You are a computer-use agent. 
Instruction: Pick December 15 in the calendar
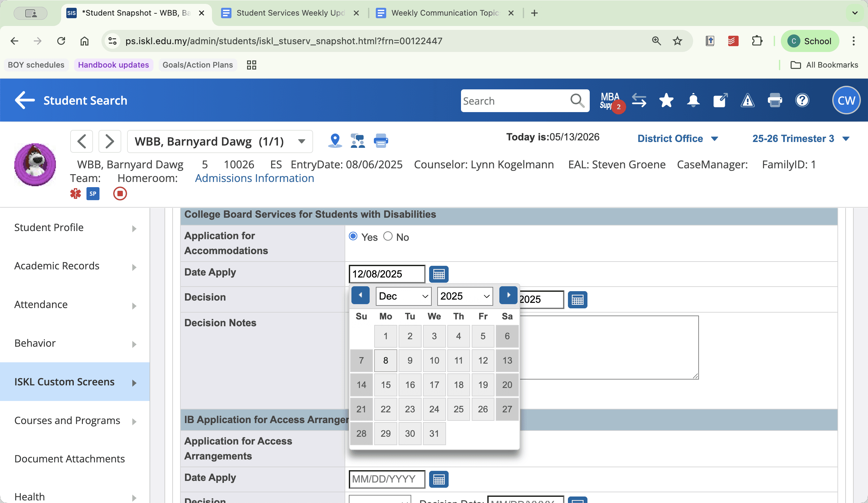click(386, 385)
